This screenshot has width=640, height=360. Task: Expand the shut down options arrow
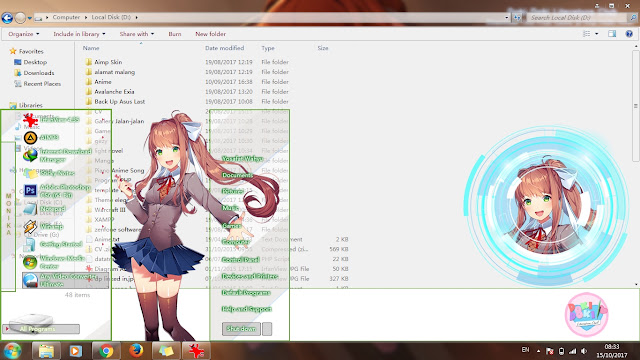[267, 329]
